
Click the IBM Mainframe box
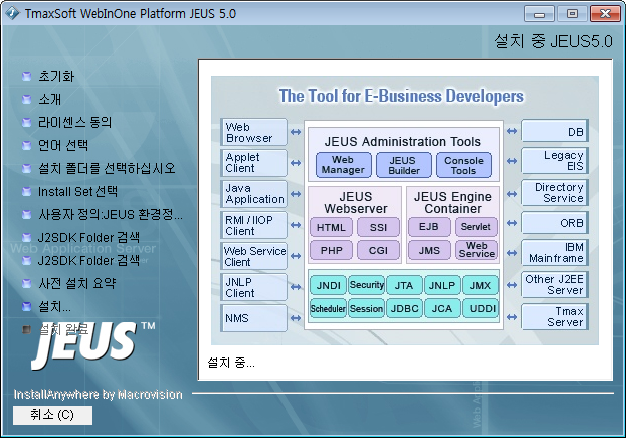point(555,253)
